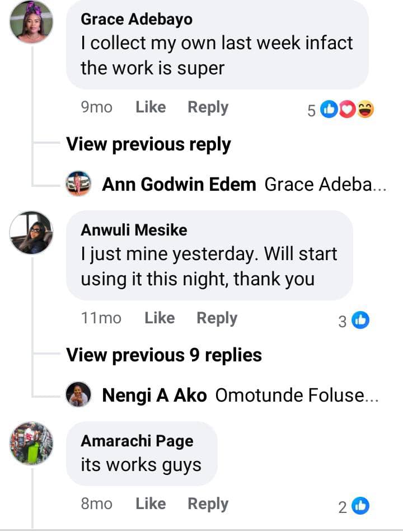The width and height of the screenshot is (403, 532).
Task: Open Anwuli Mesike's profile picture
Action: [31, 233]
